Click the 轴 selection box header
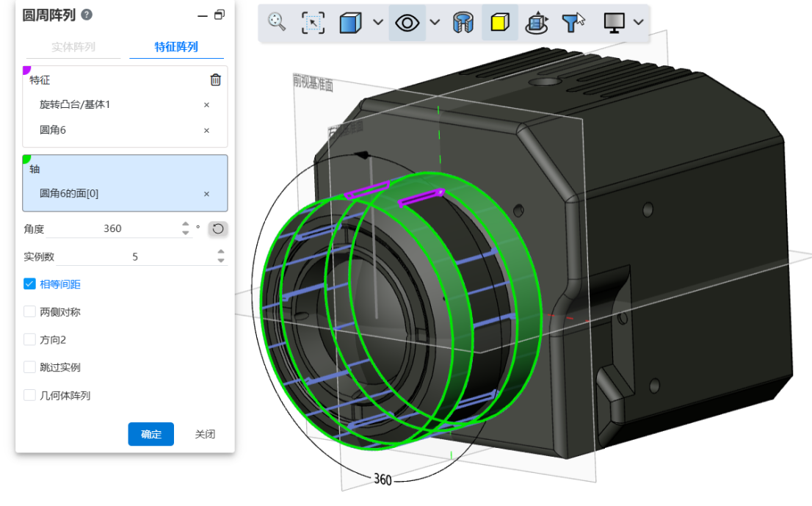This screenshot has height=506, width=812. tap(35, 169)
